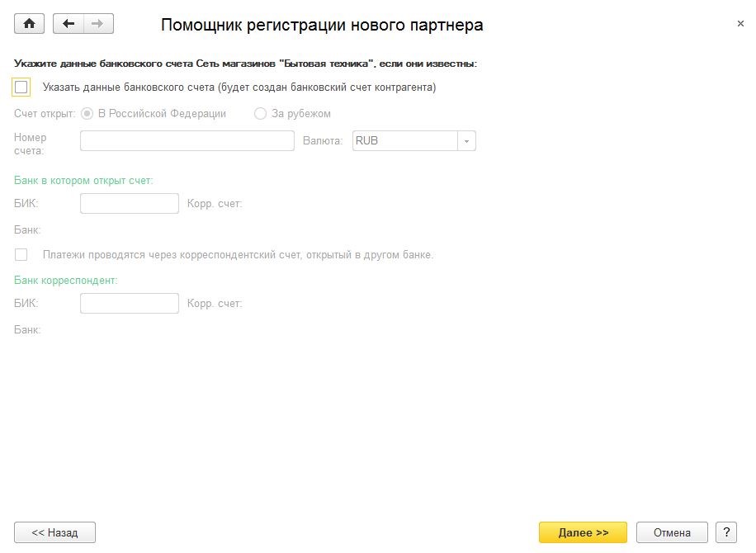Screen dimensions: 756x553
Task: Click the "Банк корреспондент" section header
Action: 65,280
